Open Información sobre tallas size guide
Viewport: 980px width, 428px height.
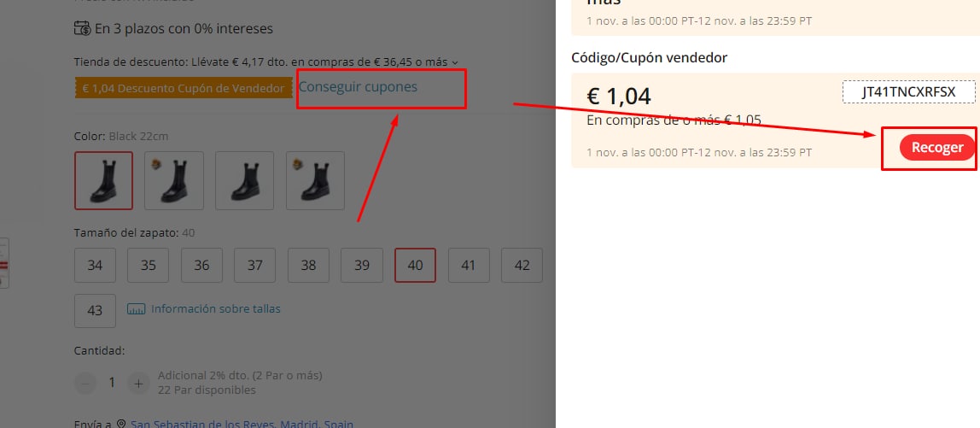point(216,309)
